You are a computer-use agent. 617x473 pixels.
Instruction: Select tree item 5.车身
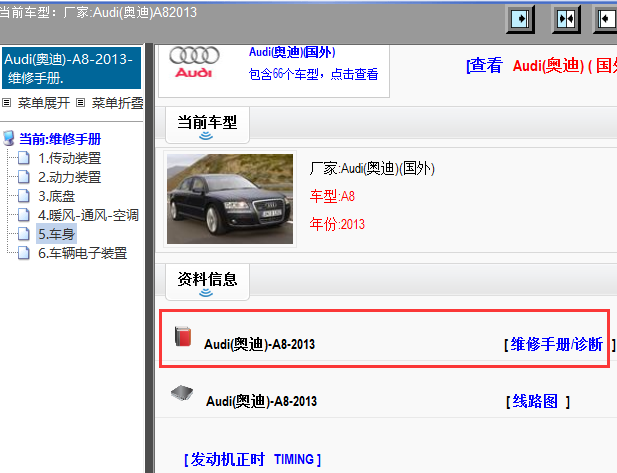56,234
